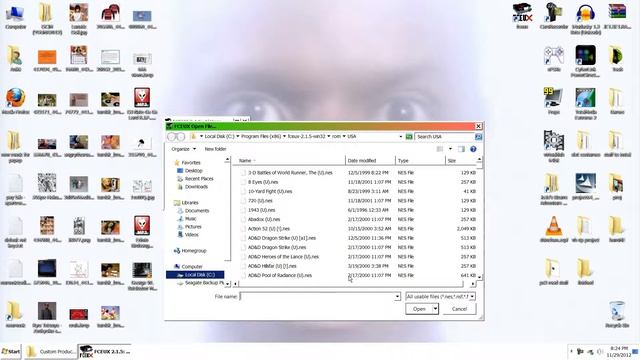640x360 pixels.
Task: Click the Forward navigation arrow in the dialog
Action: 181,137
